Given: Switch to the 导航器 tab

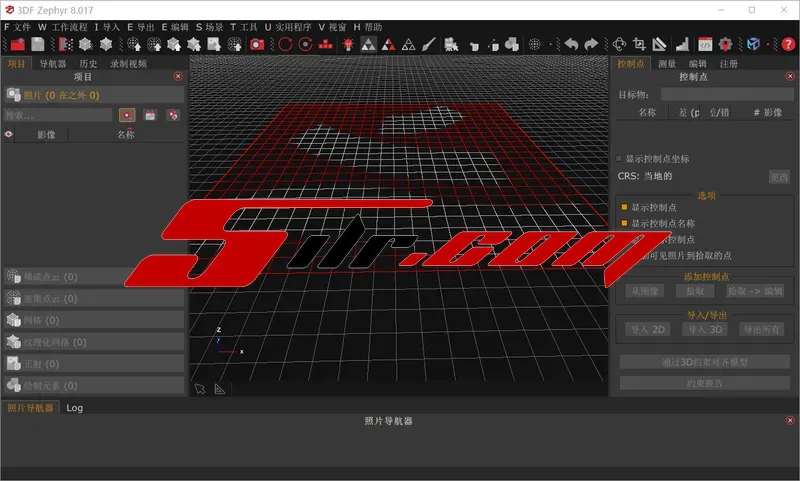Looking at the screenshot, I should pyautogui.click(x=53, y=64).
